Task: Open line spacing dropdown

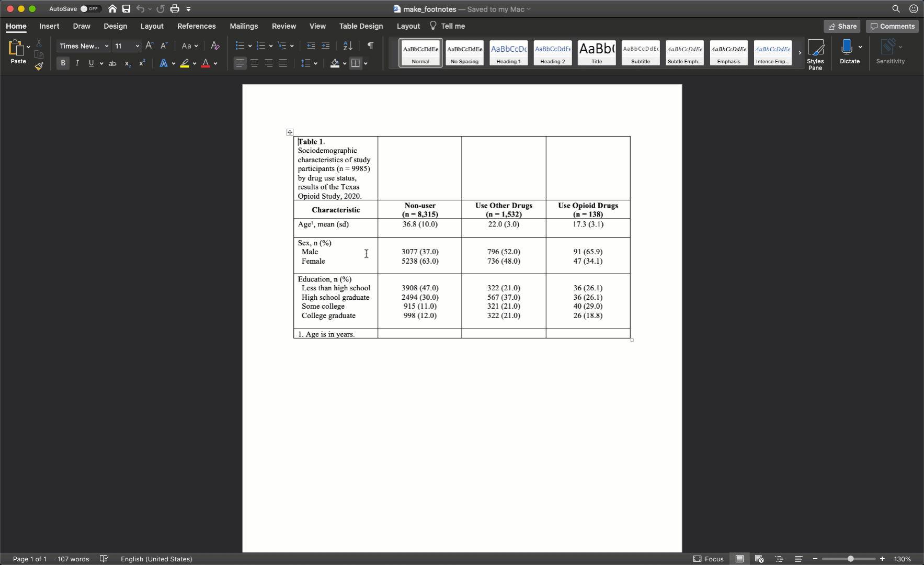Action: 310,63
